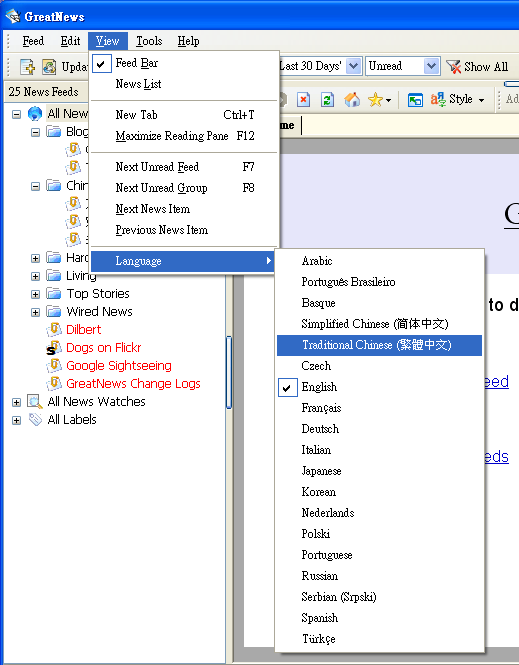The width and height of the screenshot is (519, 665).
Task: Click the Dogs on Flickr feed icon
Action: pos(54,348)
